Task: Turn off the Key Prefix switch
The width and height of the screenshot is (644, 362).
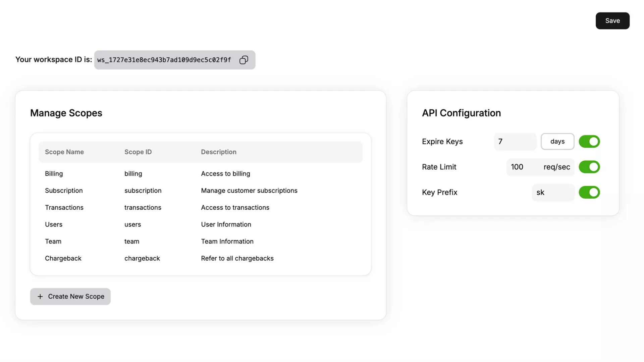Action: point(589,193)
